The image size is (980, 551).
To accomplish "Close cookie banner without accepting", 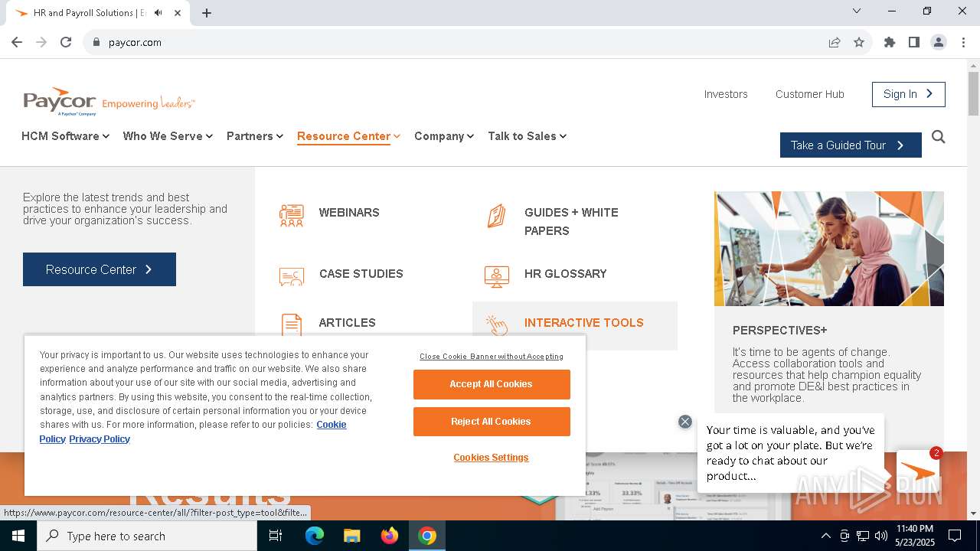I will pos(492,357).
